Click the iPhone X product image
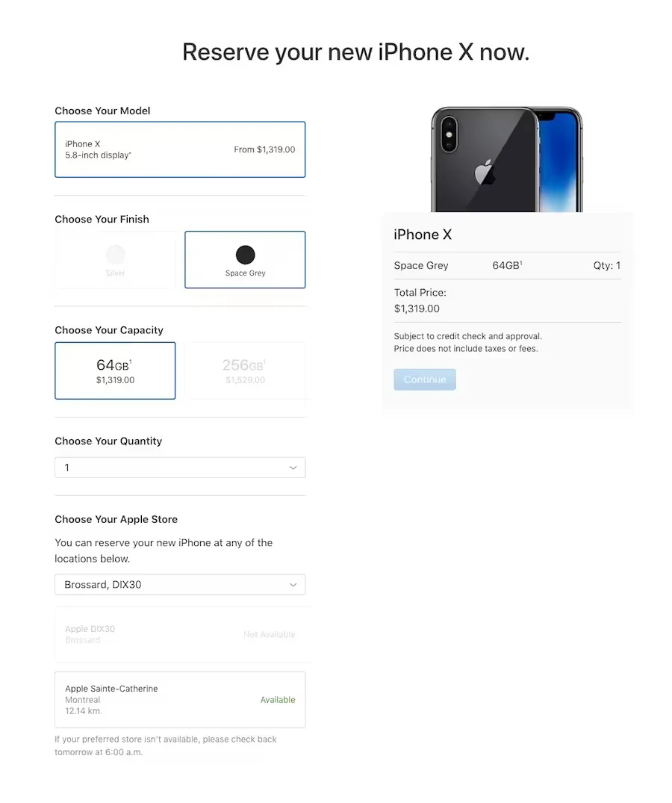Screen dimensions: 672x803 tap(507, 159)
